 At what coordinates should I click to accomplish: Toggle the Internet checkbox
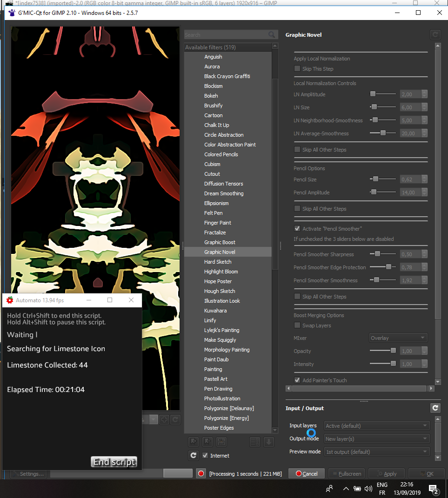[x=205, y=455]
